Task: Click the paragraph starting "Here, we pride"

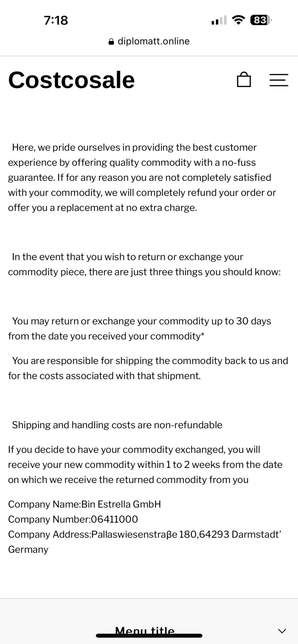Action: (x=142, y=178)
